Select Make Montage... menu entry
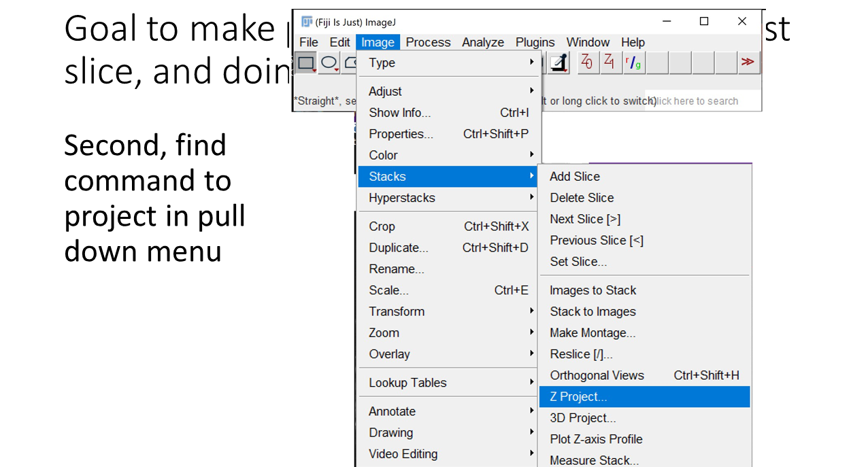Viewport: 868px width, 467px height. pyautogui.click(x=592, y=333)
